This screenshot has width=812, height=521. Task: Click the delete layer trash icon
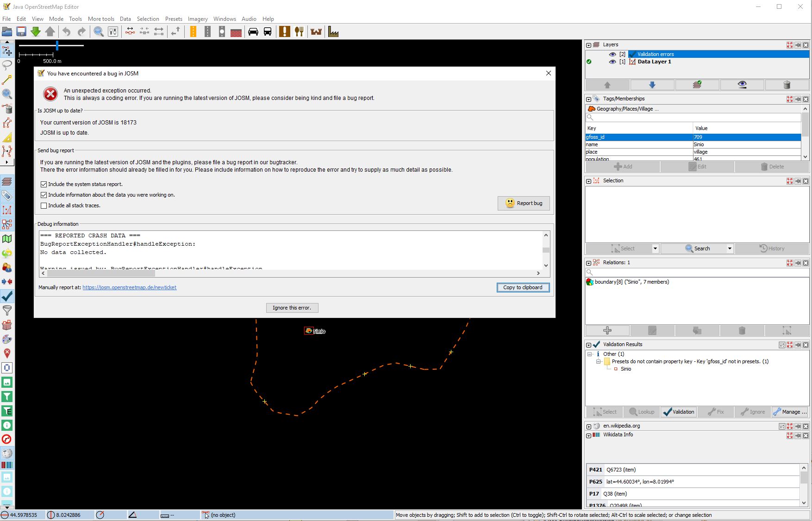coord(787,85)
